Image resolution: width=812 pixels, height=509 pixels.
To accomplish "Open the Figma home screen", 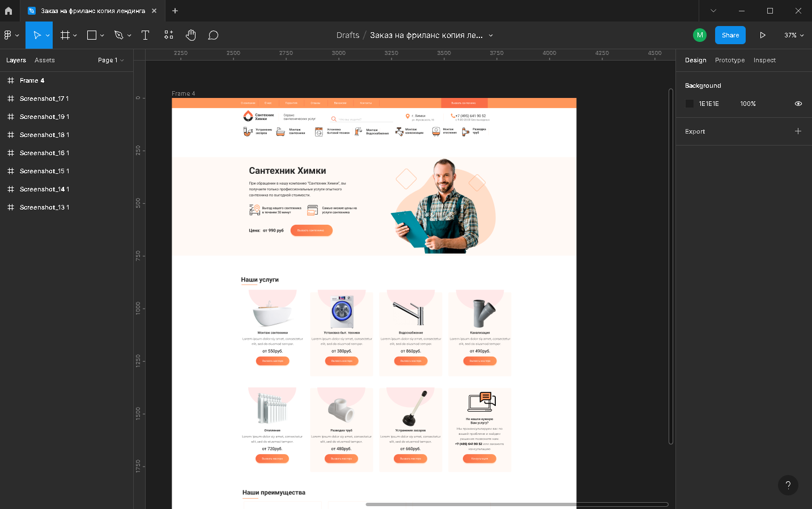I will (x=8, y=11).
